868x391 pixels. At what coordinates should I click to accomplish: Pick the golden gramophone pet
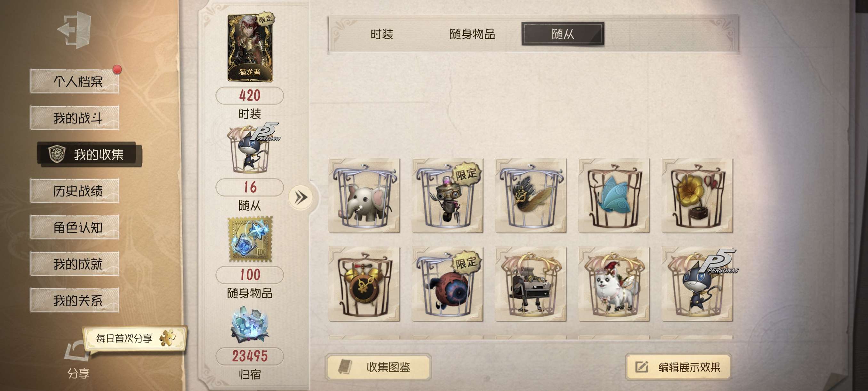(x=697, y=196)
